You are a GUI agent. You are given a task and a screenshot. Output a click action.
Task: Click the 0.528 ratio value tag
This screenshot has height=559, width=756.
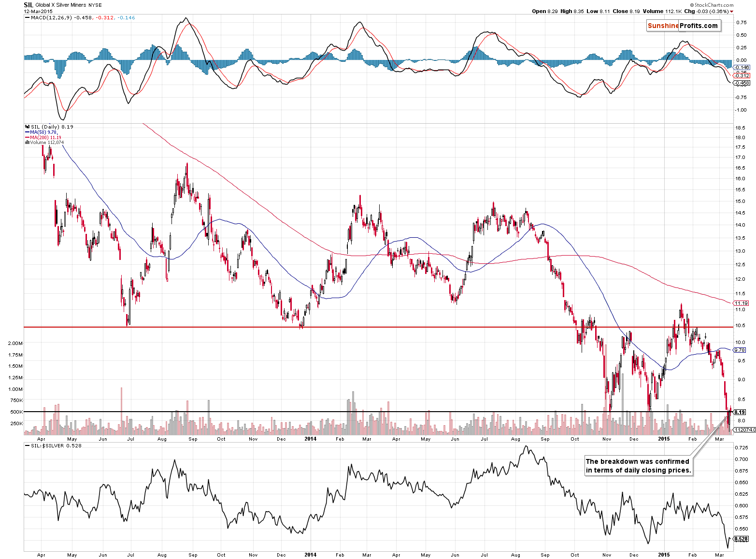pyautogui.click(x=741, y=539)
